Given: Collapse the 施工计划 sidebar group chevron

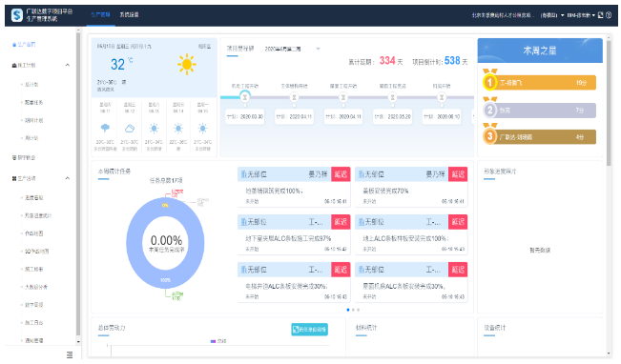Looking at the screenshot, I should (x=68, y=66).
